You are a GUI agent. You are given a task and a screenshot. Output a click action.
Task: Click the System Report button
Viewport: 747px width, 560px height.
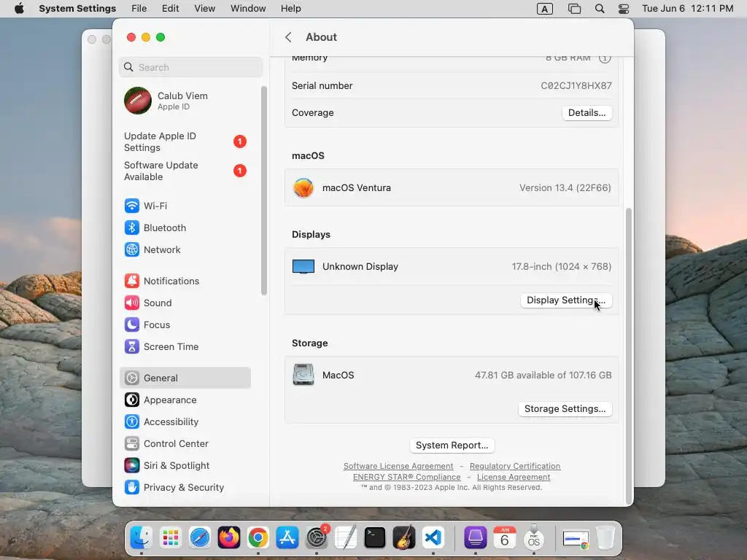(452, 446)
